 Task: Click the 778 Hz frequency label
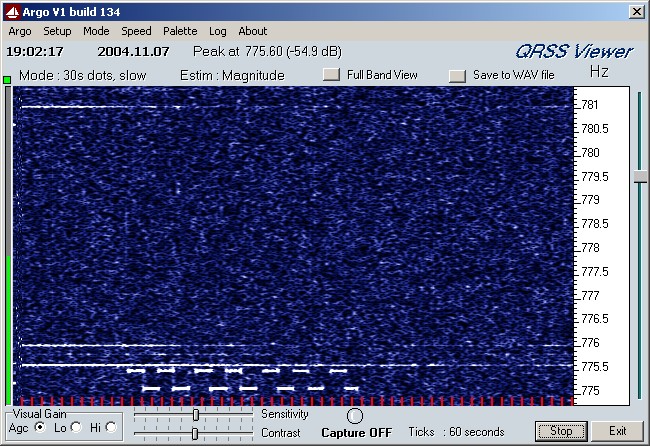[x=590, y=248]
